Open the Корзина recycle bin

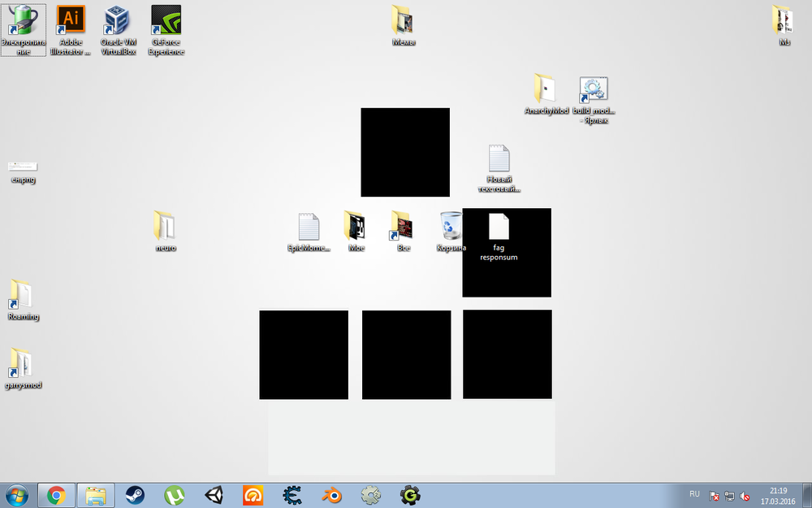(451, 227)
